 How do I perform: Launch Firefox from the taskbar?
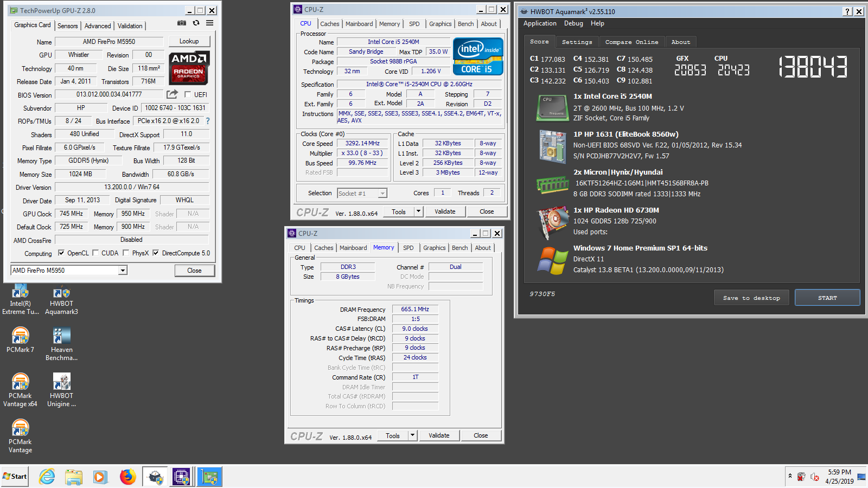coord(127,477)
